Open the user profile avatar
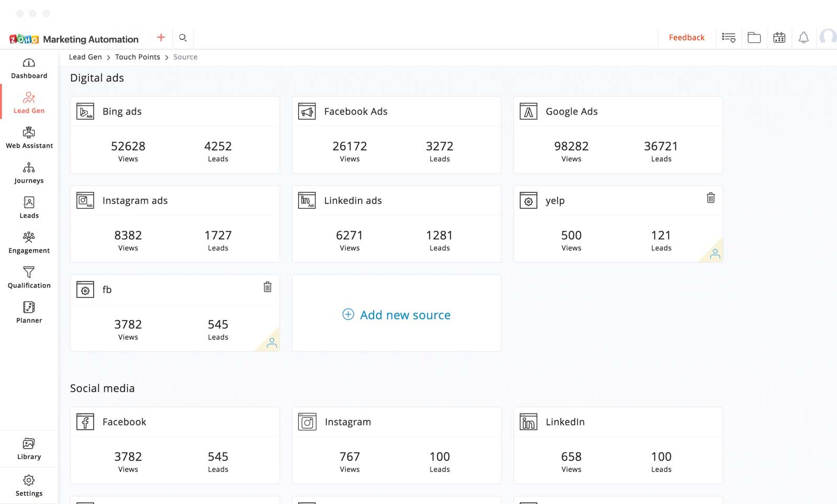The width and height of the screenshot is (837, 504). pyautogui.click(x=828, y=37)
